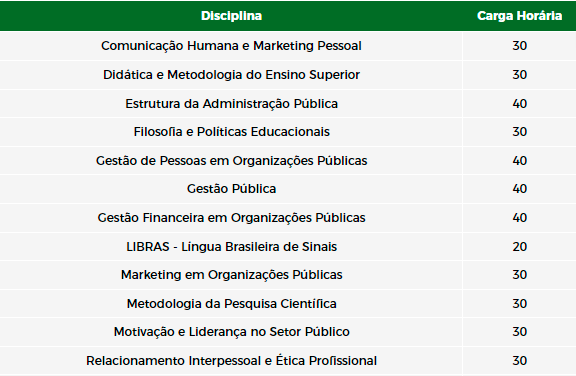This screenshot has height=376, width=576.
Task: Click the 20 hours value for LIBRAS
Action: (x=519, y=247)
